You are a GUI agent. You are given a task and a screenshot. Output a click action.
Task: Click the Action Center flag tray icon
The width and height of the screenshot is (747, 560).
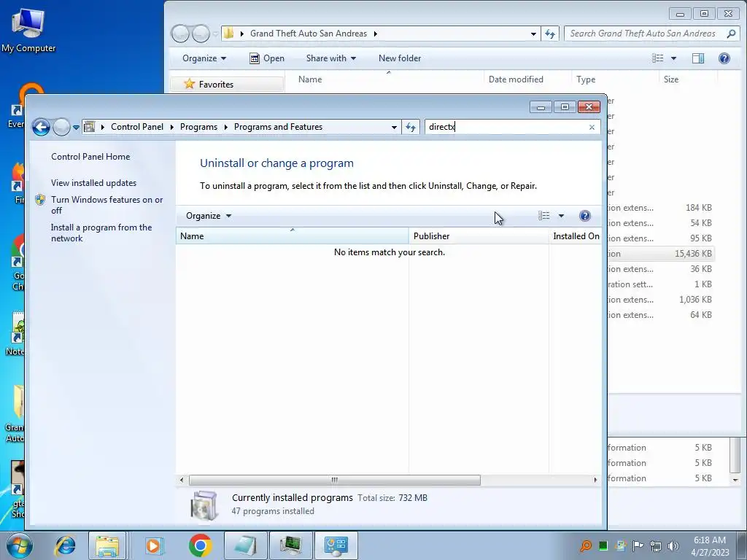[x=638, y=545]
